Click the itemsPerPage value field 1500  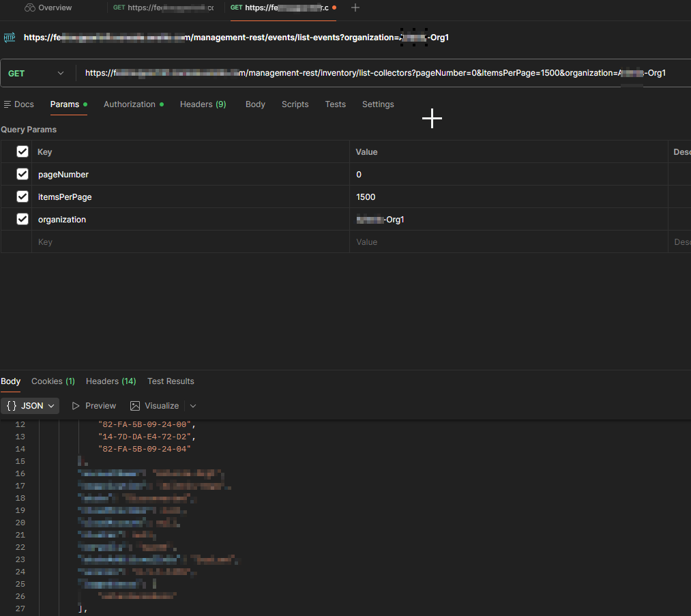[x=509, y=197]
